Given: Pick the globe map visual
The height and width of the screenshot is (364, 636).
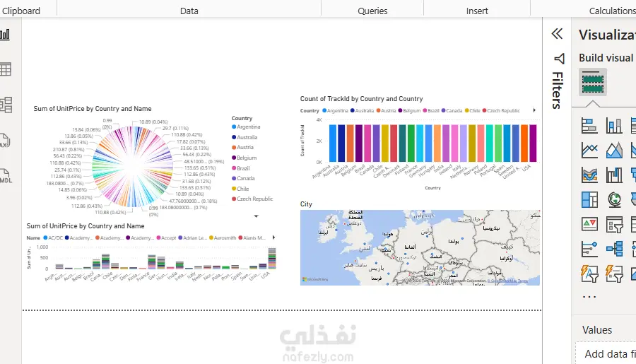Looking at the screenshot, I should coord(614,199).
